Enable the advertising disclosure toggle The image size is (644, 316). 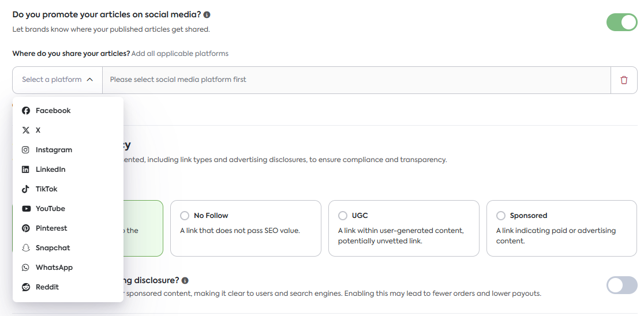621,285
